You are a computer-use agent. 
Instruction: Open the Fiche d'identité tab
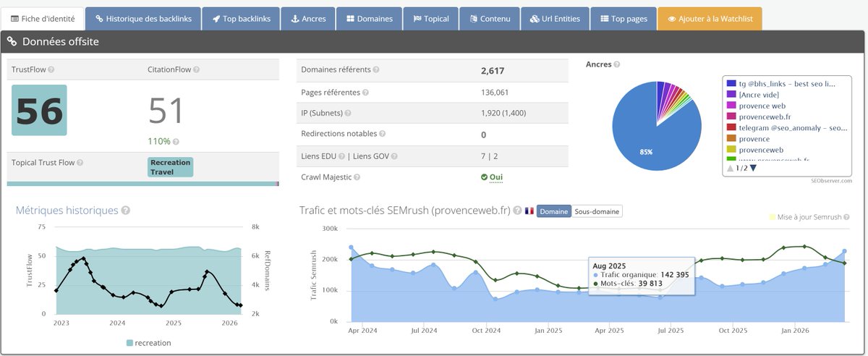pos(41,19)
